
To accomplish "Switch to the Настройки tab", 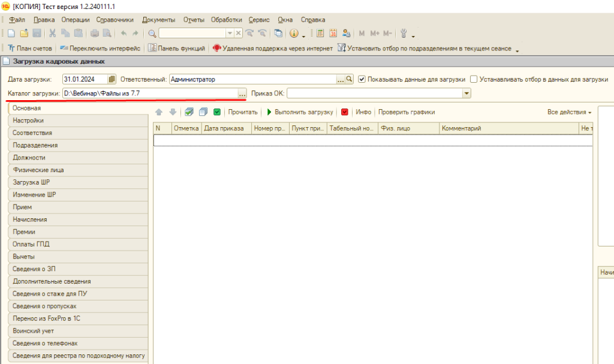I will click(28, 121).
